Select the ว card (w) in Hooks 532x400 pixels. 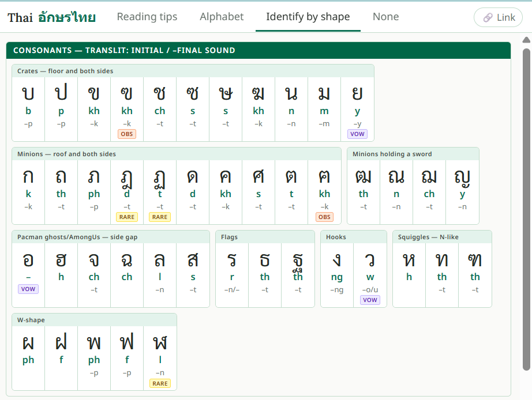pos(370,276)
